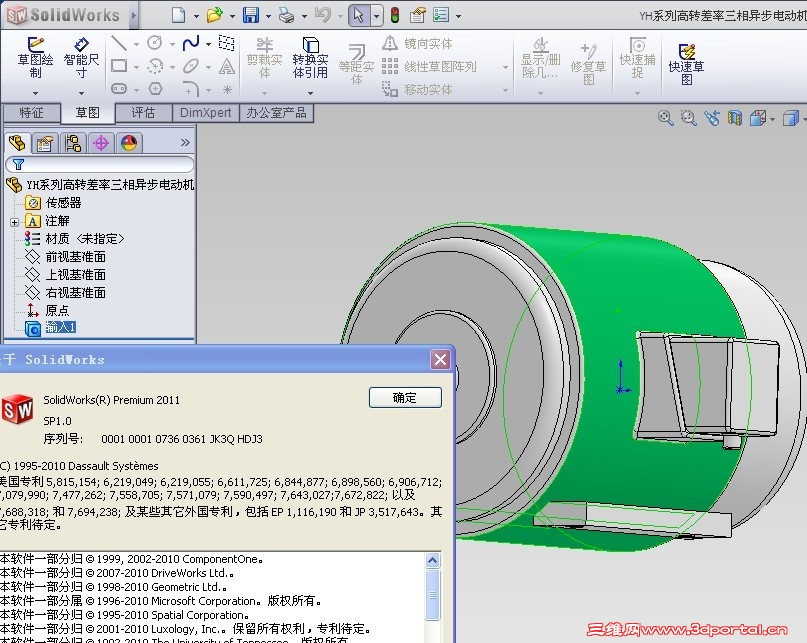Click 转换实体引用 convert entities tool
The image size is (807, 643).
(x=310, y=57)
